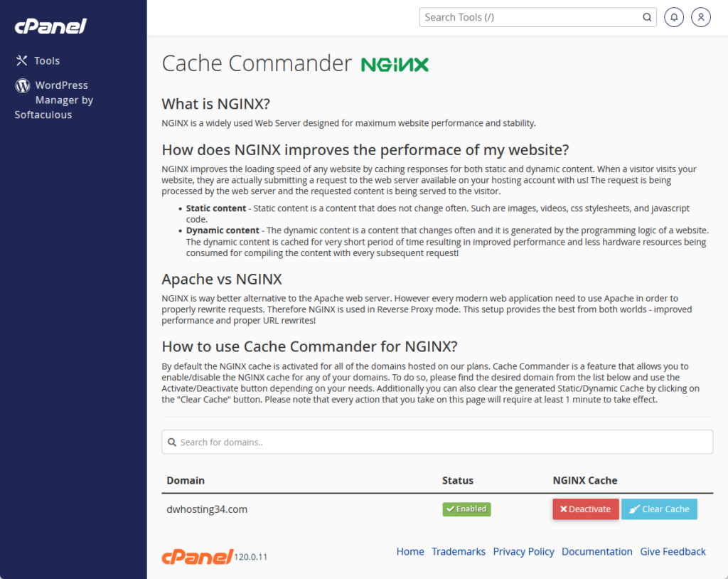The width and height of the screenshot is (728, 579).
Task: Click the cPanel footer logo
Action: click(x=197, y=556)
